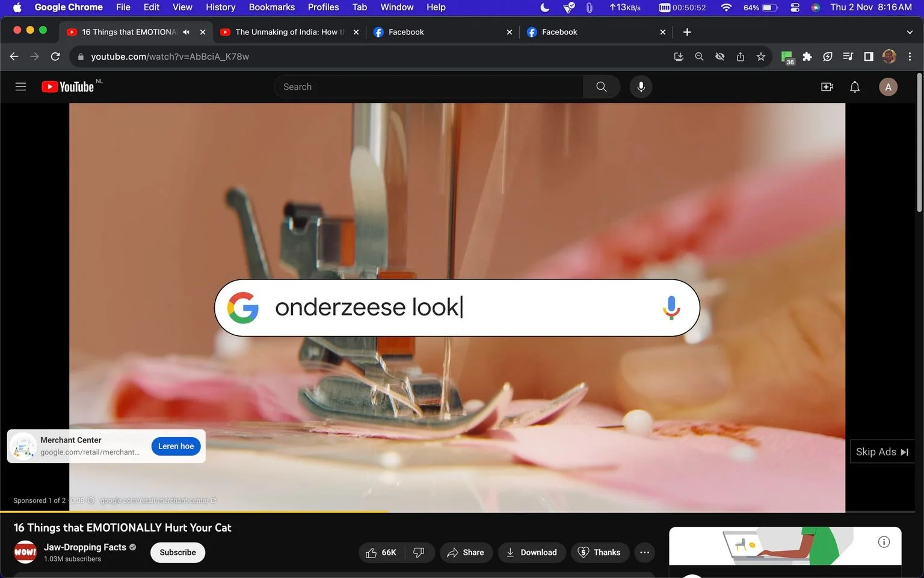This screenshot has height=578, width=924.
Task: Click the yellow ad progress bar
Action: tap(195, 512)
